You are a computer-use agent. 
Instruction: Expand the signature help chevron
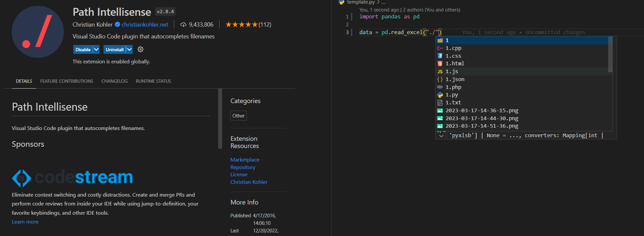tap(441, 136)
